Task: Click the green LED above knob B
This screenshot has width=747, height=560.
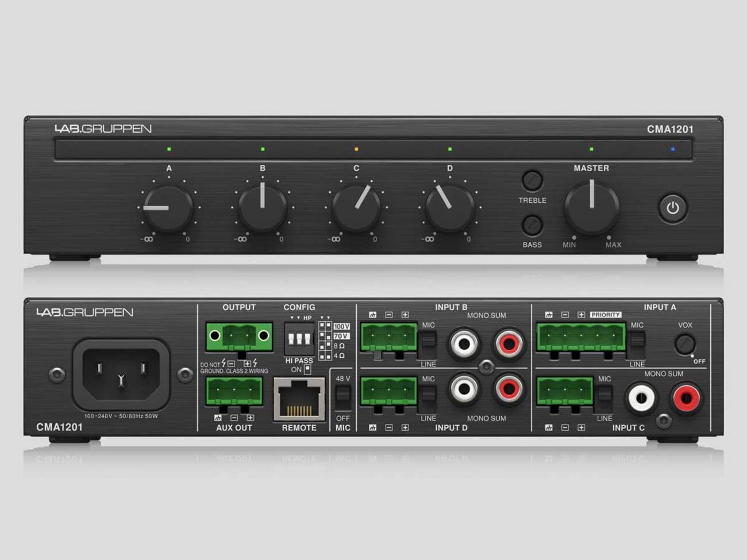Action: (x=263, y=149)
